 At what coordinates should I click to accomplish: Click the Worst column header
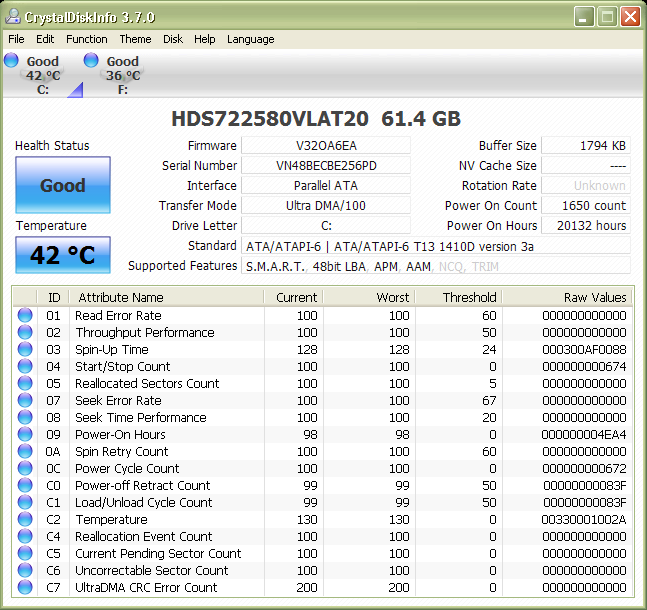[369, 297]
